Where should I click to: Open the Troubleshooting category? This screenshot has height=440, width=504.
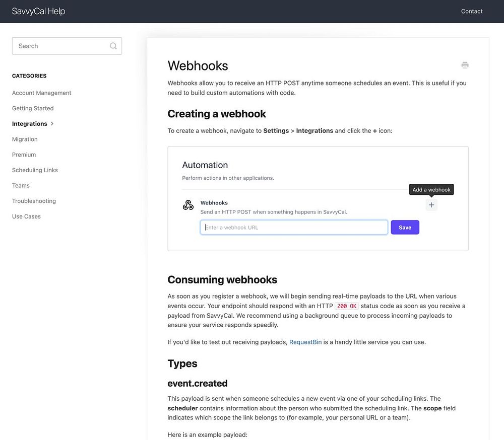(34, 201)
